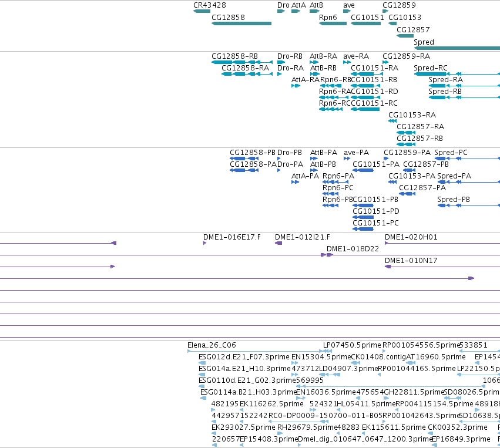Click the Dro gene label
500x448 pixels.
(x=283, y=5)
